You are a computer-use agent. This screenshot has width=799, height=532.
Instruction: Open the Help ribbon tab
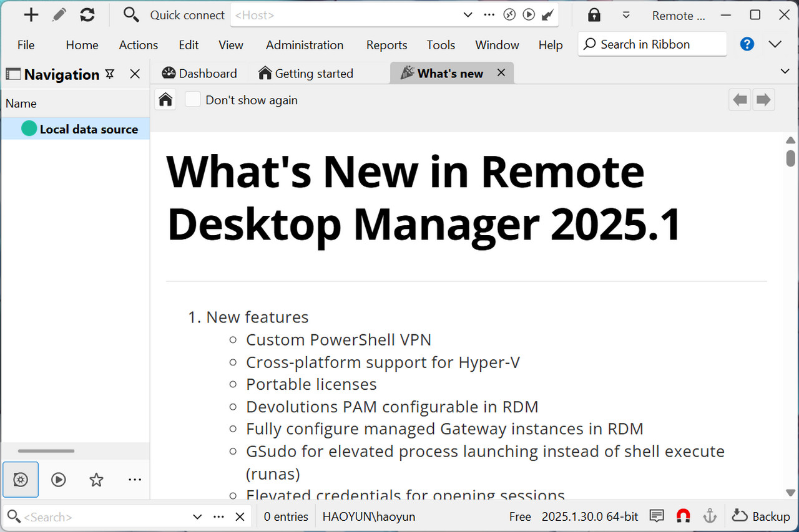(551, 45)
